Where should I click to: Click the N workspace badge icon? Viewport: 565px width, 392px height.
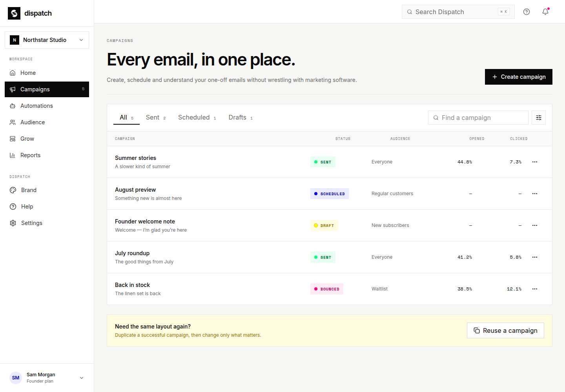15,40
